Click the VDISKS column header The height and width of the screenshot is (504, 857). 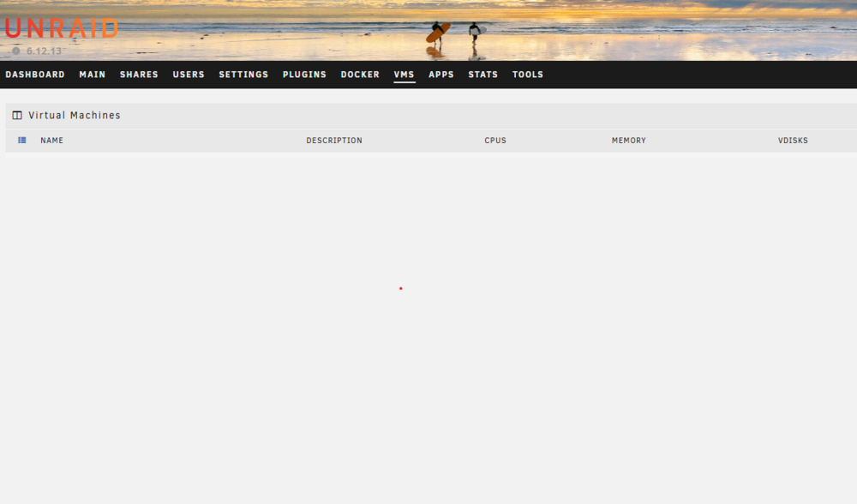point(793,141)
